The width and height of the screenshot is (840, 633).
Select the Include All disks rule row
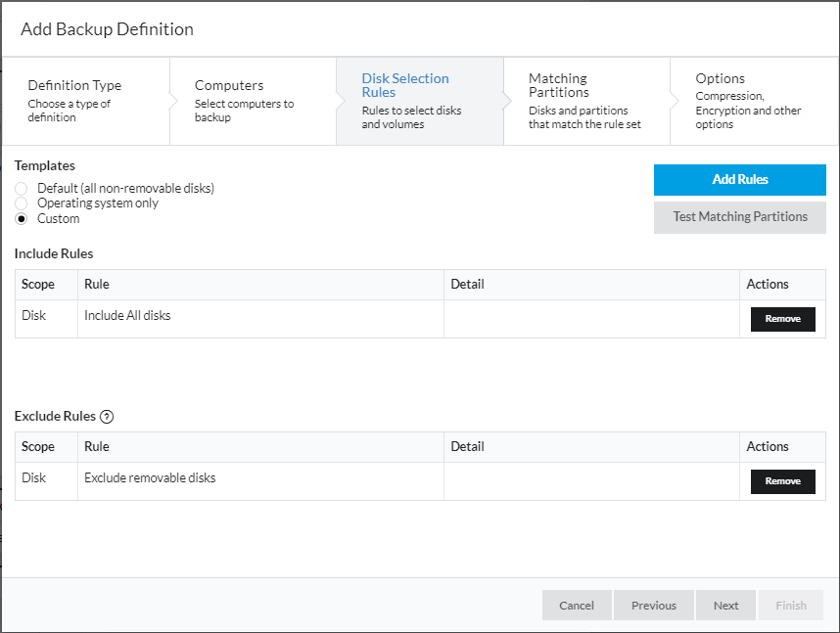tap(259, 316)
